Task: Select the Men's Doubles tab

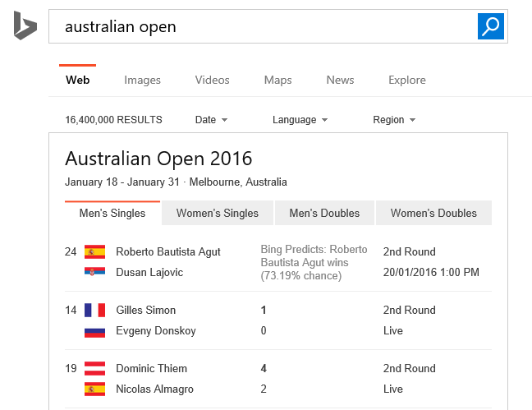Action: 324,213
